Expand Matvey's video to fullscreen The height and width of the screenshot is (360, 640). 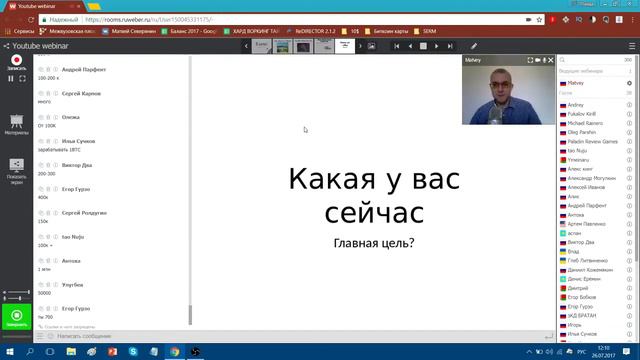(530, 60)
